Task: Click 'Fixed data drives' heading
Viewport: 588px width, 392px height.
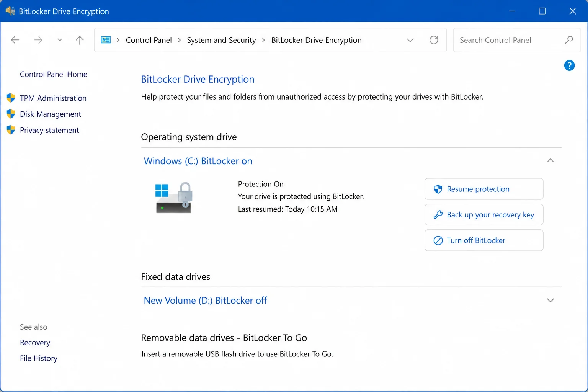Action: coord(176,277)
